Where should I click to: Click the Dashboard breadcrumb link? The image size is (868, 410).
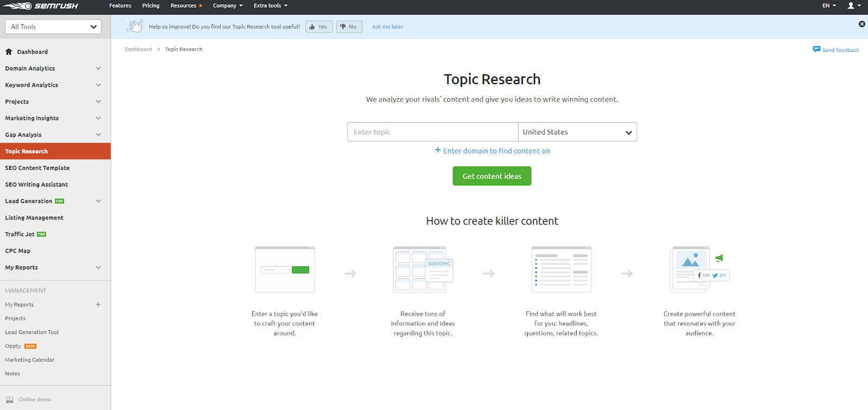coord(138,49)
